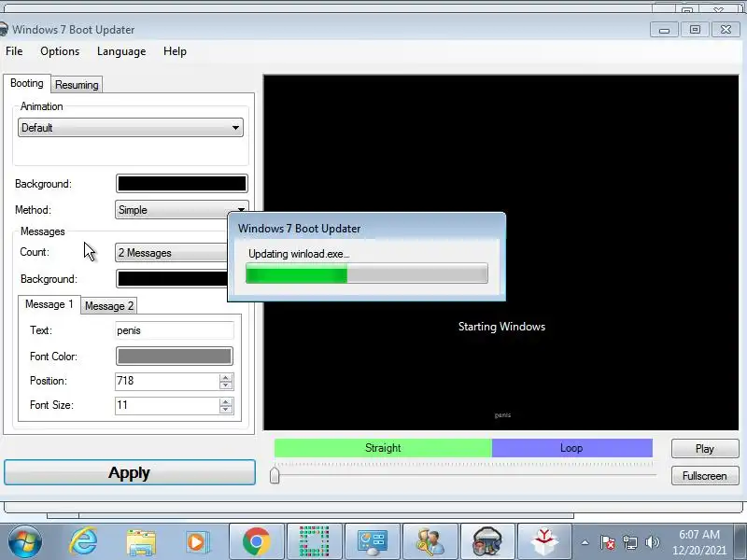Open network status tray icon
747x560 pixels.
coord(629,542)
